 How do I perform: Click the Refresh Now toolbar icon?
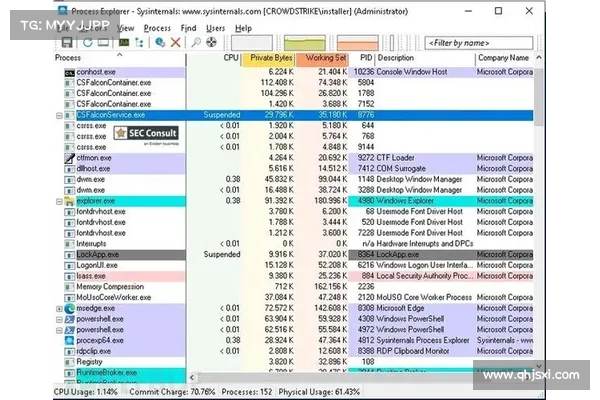[88, 42]
